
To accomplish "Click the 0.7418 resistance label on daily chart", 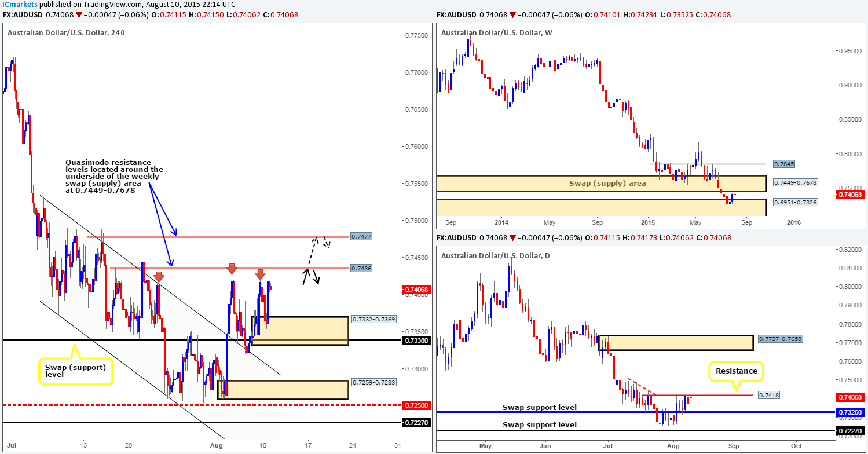I will click(768, 395).
